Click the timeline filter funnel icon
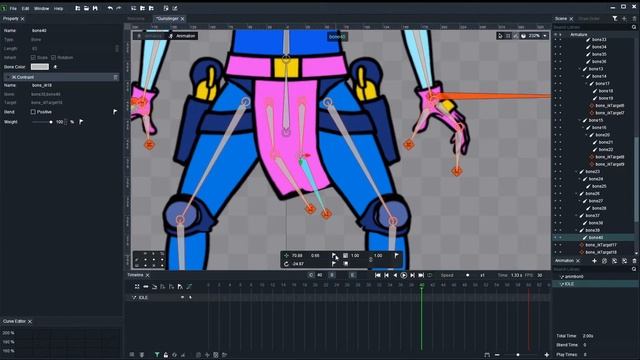 pyautogui.click(x=157, y=355)
